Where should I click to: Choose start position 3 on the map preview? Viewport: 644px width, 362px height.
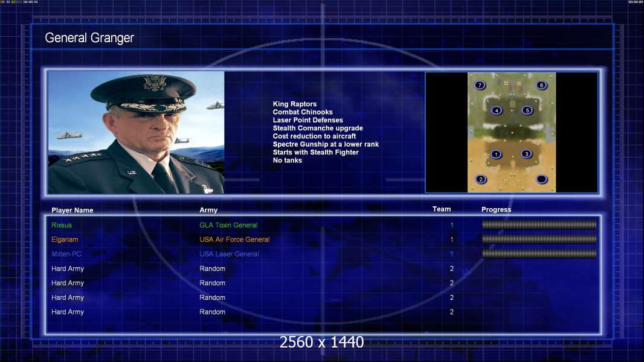click(x=527, y=154)
